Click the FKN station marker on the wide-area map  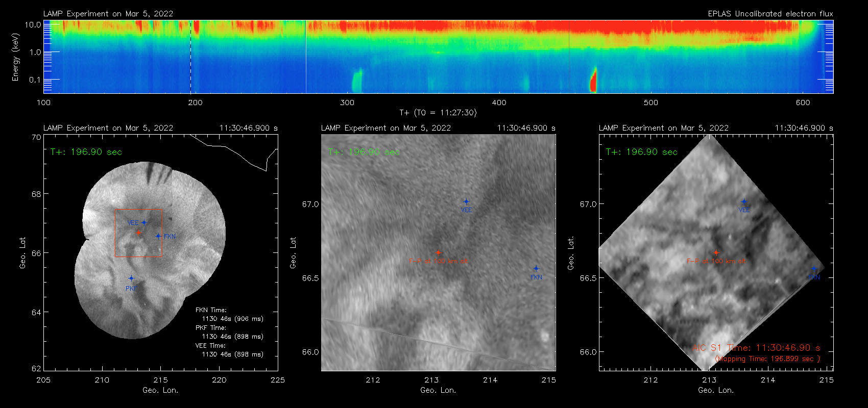[x=158, y=236]
